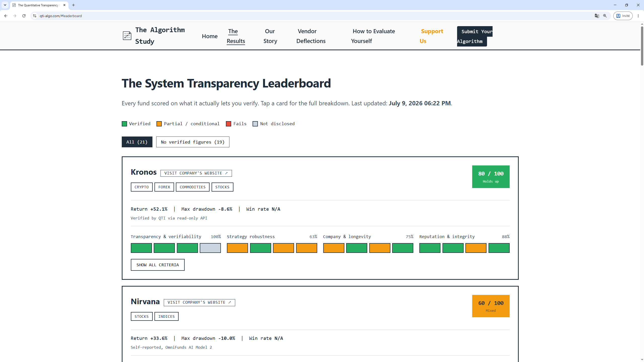The image size is (644, 362).
Task: Open the Invité profile button
Action: pyautogui.click(x=623, y=16)
